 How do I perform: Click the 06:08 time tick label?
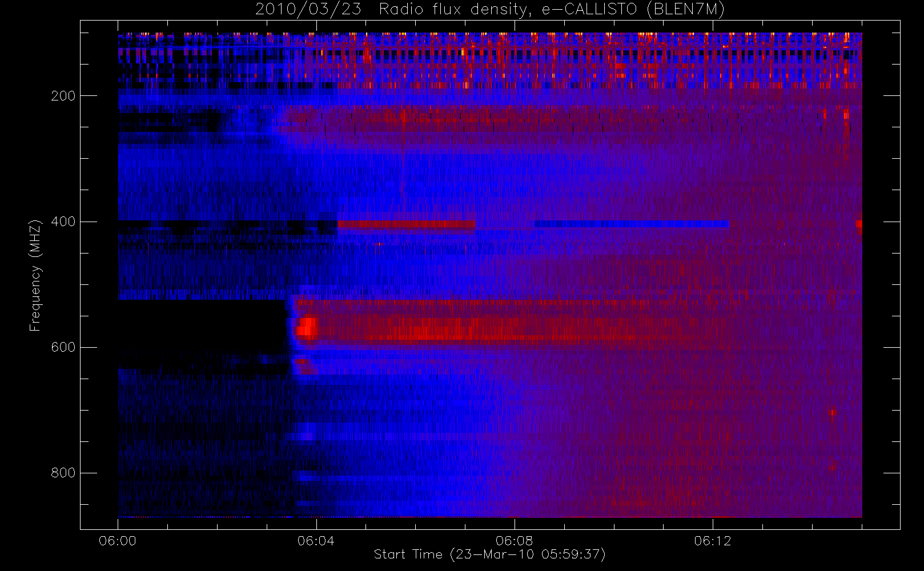514,541
